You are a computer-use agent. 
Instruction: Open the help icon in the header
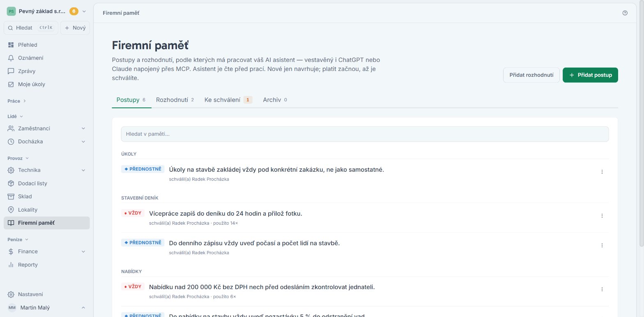(x=625, y=13)
